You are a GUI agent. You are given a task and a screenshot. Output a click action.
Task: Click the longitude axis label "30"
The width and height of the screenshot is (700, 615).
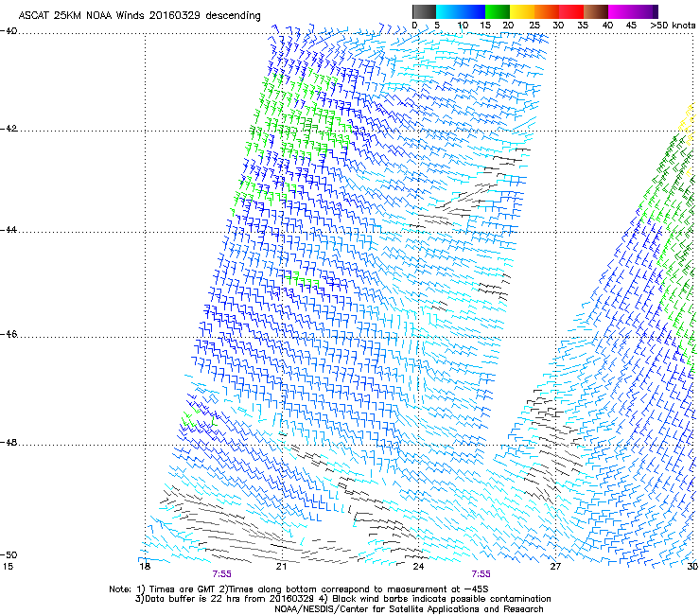[692, 567]
